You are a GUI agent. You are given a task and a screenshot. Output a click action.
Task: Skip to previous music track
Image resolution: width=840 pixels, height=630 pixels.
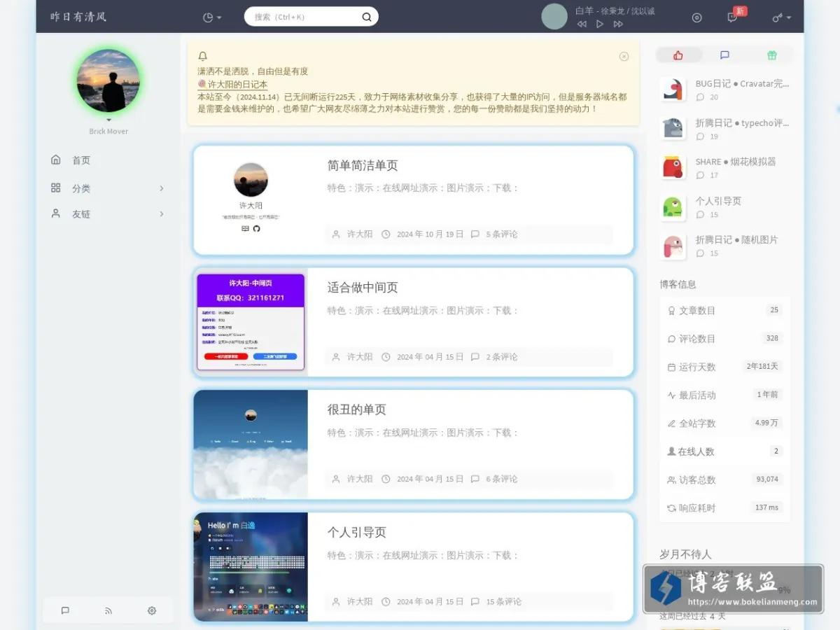(x=582, y=24)
